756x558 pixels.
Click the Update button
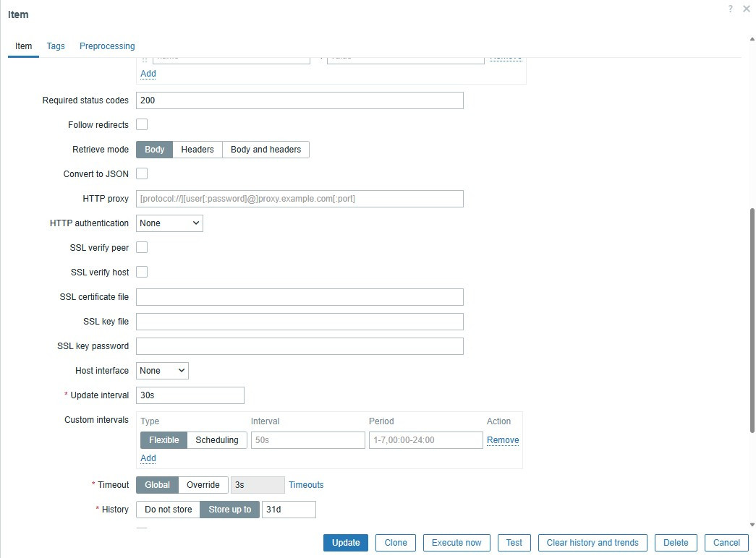(x=345, y=542)
